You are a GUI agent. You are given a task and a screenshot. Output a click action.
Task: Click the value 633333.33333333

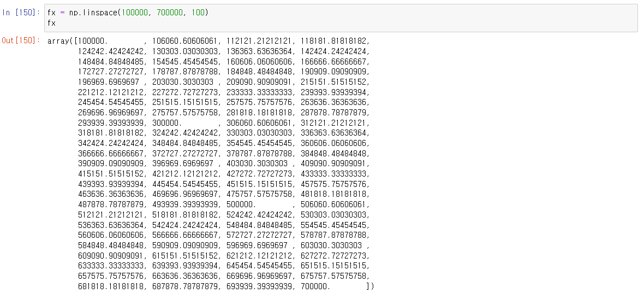[x=111, y=266]
